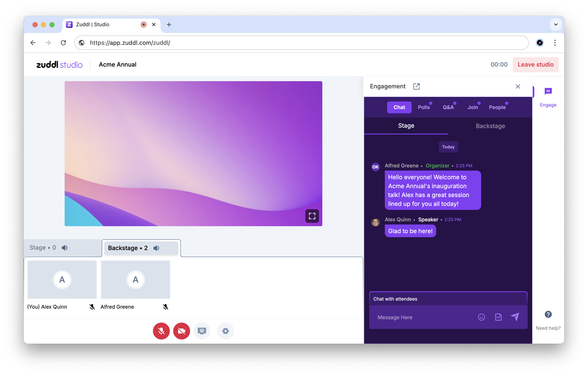Click Alfred Greene's welcome message bubble
Viewport: 588px width, 375px height.
(x=433, y=190)
